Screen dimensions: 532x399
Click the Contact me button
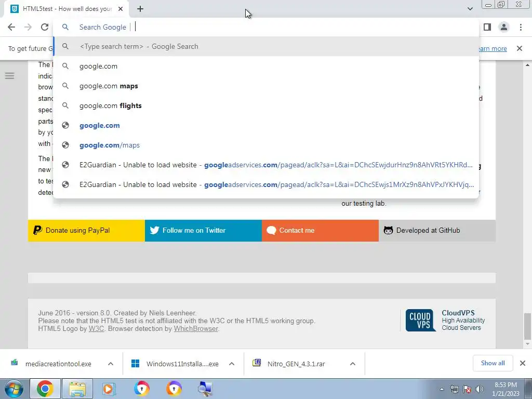click(x=320, y=230)
